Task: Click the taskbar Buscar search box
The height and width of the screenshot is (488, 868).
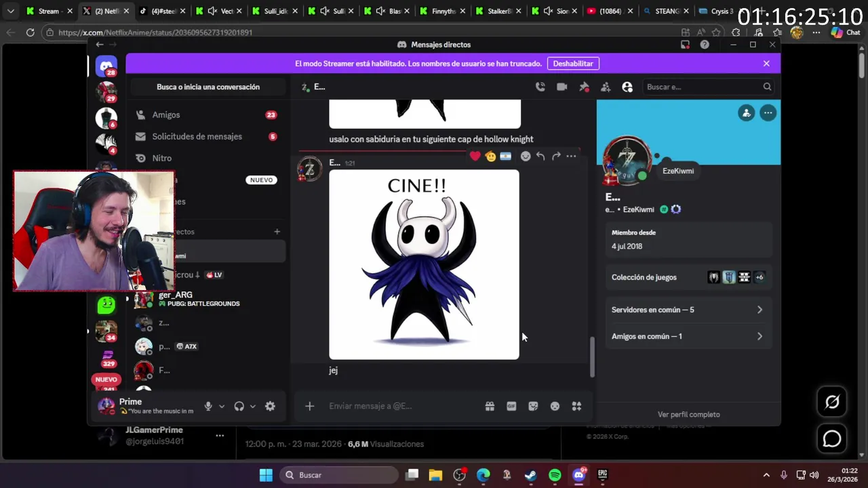Action: pos(338,475)
